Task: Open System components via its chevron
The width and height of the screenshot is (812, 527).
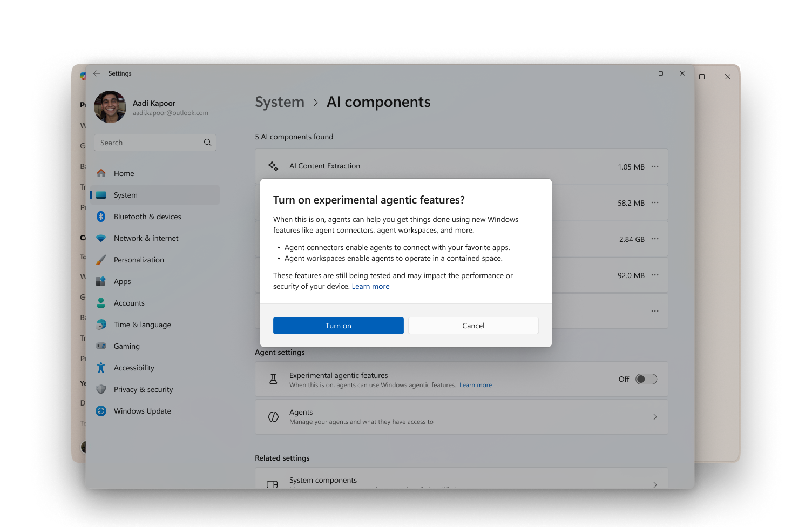Action: (x=655, y=484)
